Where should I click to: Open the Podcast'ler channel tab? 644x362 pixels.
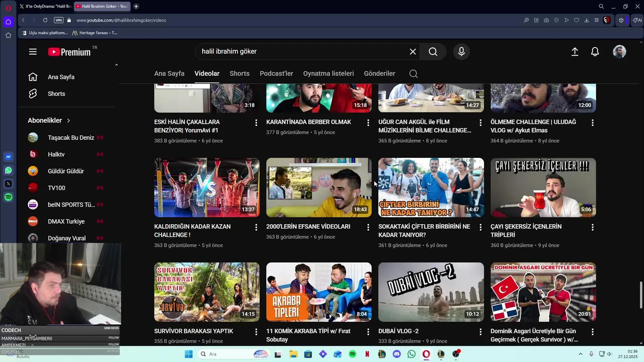276,73
